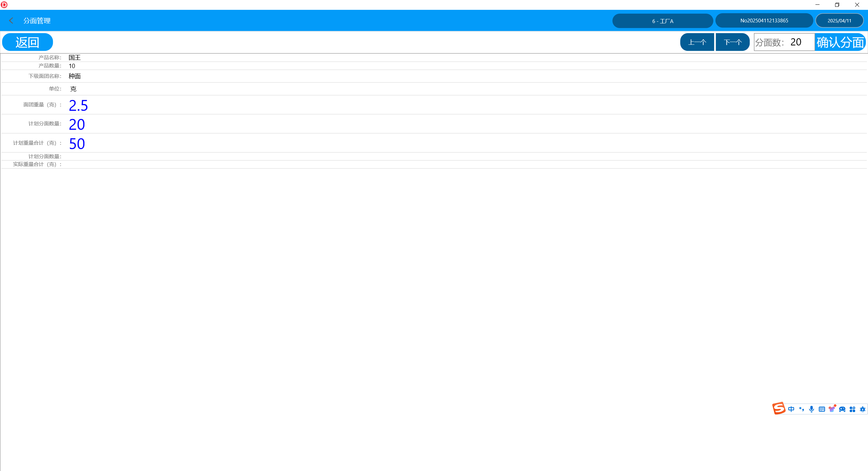The width and height of the screenshot is (868, 471).
Task: Go to previous item with 上一个
Action: 697,42
